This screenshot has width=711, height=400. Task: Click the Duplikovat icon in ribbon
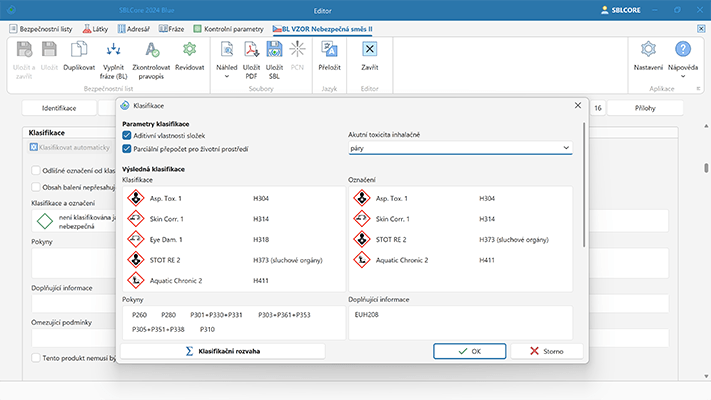click(x=79, y=50)
